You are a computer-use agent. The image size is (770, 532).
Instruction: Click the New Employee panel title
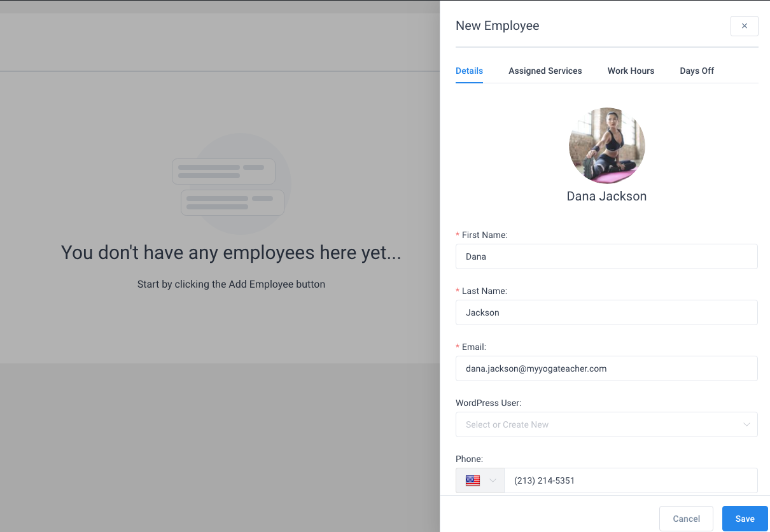point(498,26)
